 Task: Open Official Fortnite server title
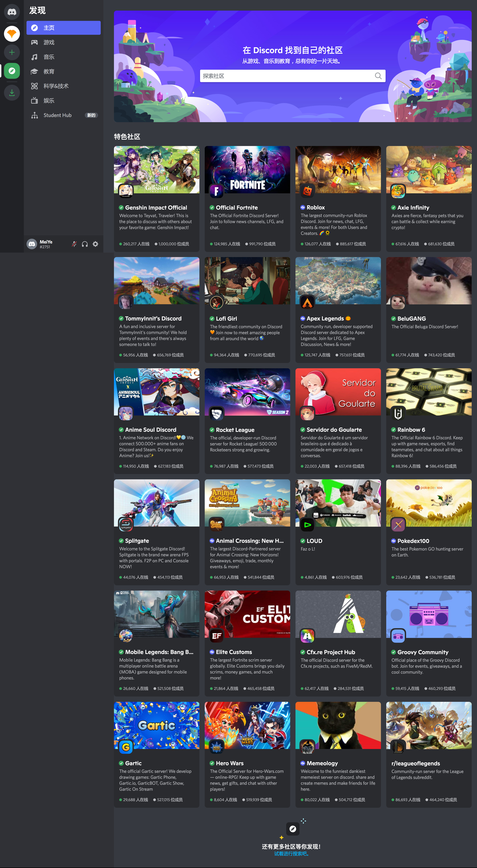pos(237,208)
